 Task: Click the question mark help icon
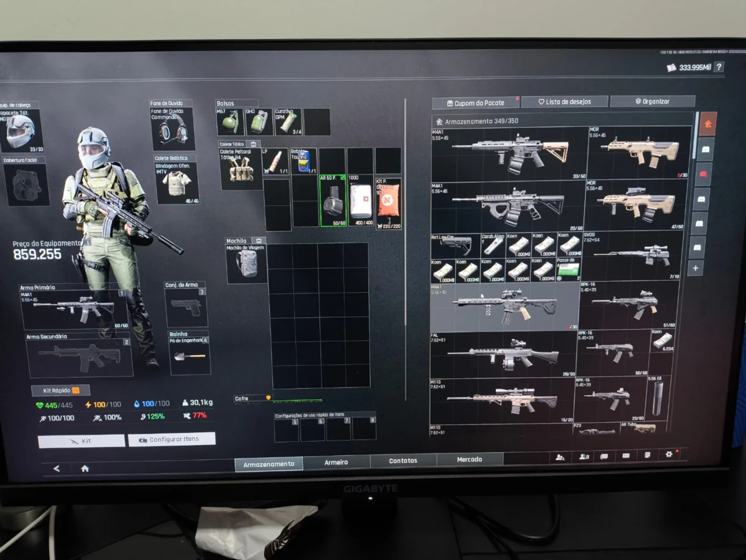pos(719,67)
